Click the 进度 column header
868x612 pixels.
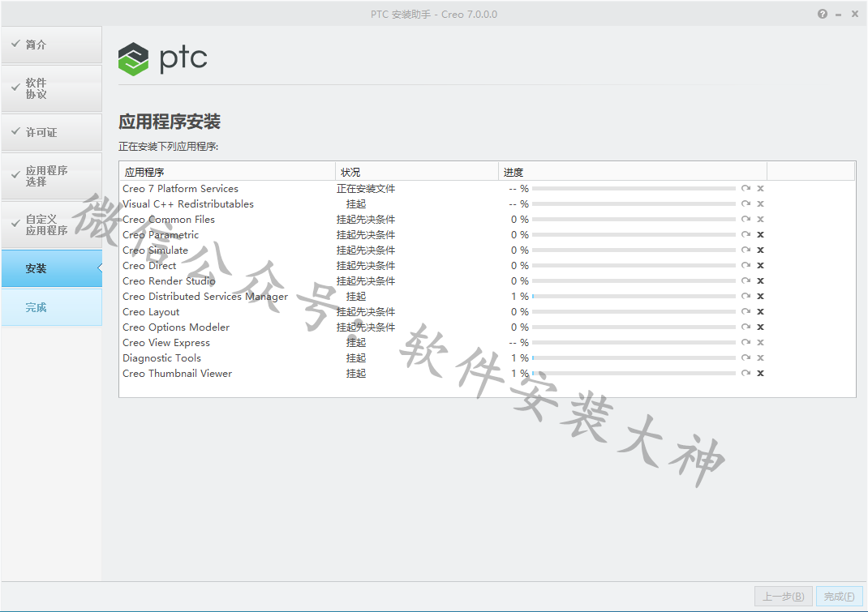coord(633,172)
